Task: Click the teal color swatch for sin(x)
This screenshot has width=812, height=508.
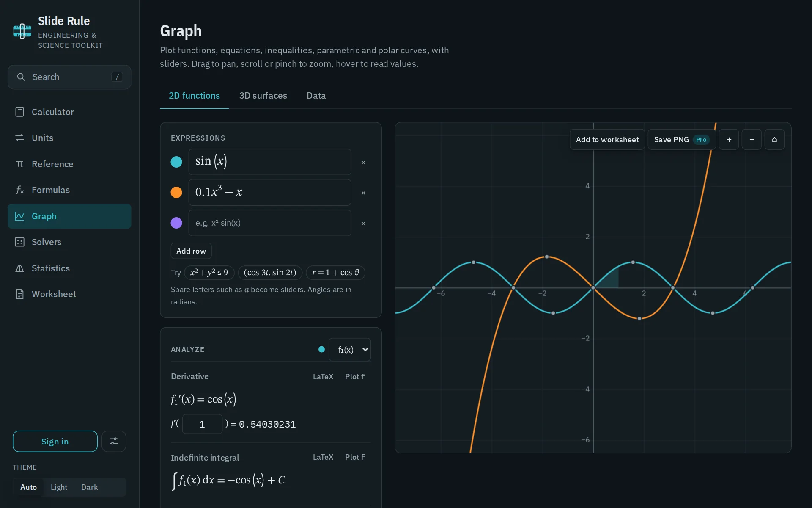Action: 176,162
